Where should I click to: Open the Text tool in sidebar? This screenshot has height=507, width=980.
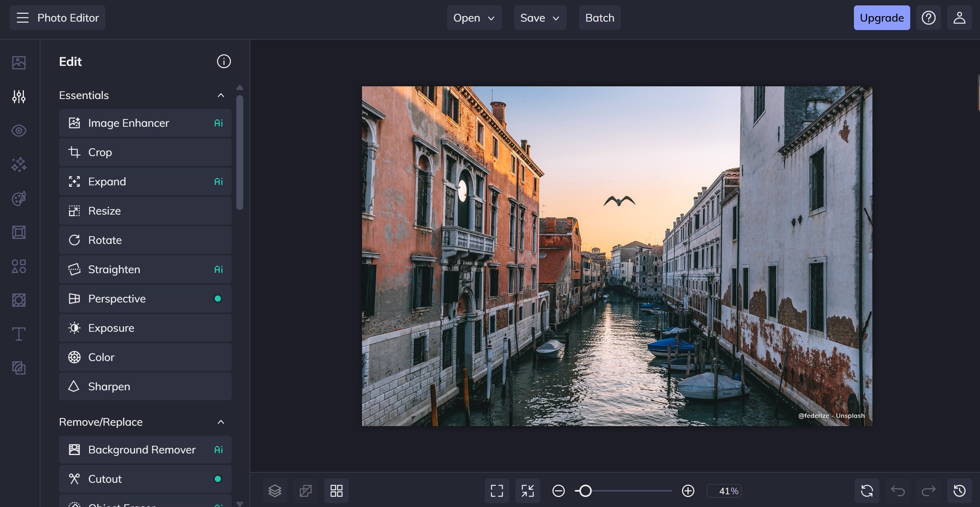(x=19, y=334)
